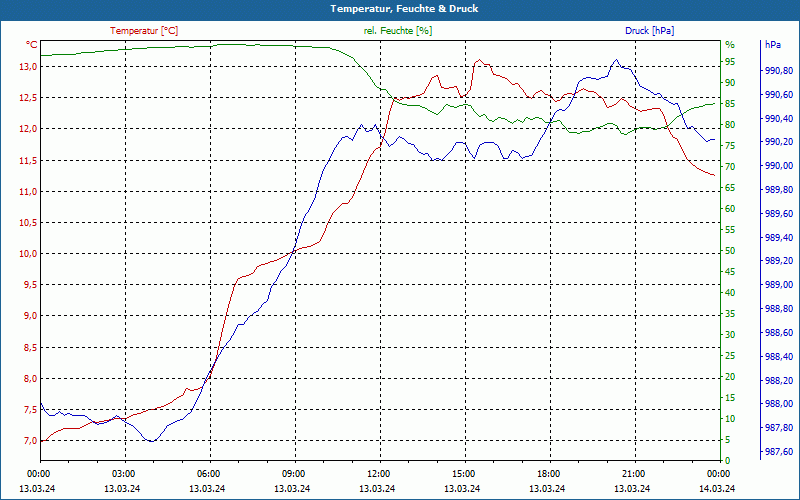The image size is (800, 500).
Task: Click the '8,0' temperature axis value
Action: 30,379
